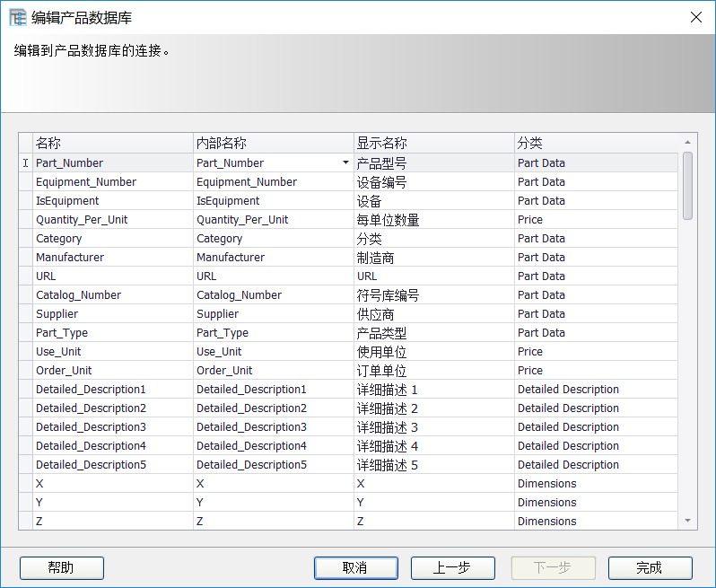Screen dimensions: 716x588
Task: Click Price category in Use_Unit row
Action: coord(596,351)
